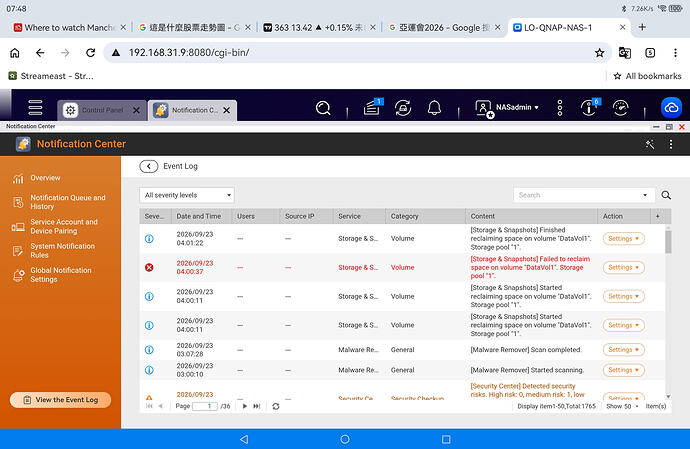Switch to the 亞運會2026 Google browser tab
The image size is (690, 449).
(444, 28)
